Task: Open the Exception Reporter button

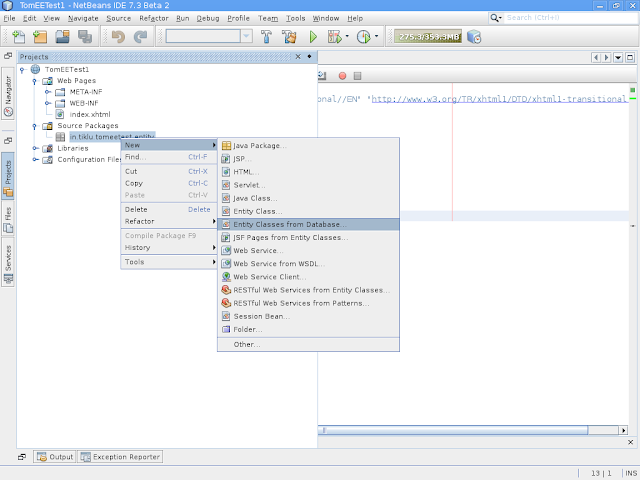Action: point(120,457)
